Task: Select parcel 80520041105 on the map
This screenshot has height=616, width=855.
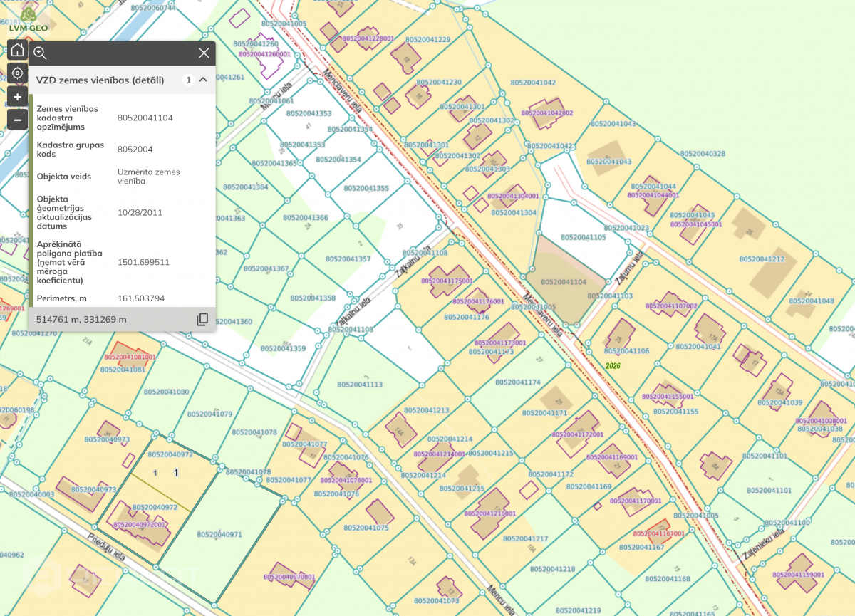Action: tap(583, 237)
